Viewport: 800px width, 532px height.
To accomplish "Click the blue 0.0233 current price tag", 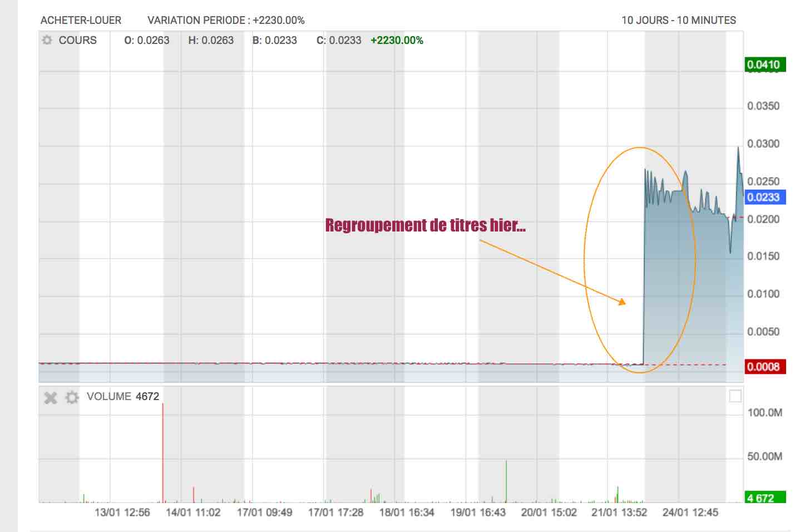I will [x=765, y=197].
